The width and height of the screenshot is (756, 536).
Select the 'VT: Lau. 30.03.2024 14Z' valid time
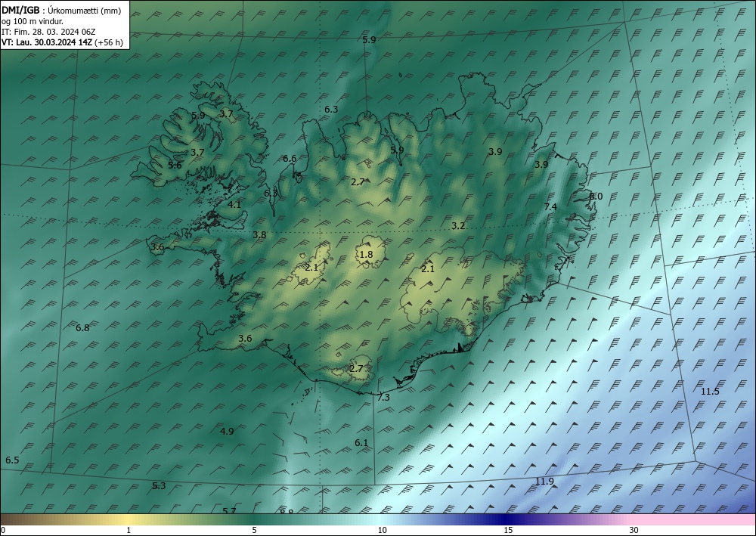click(47, 42)
